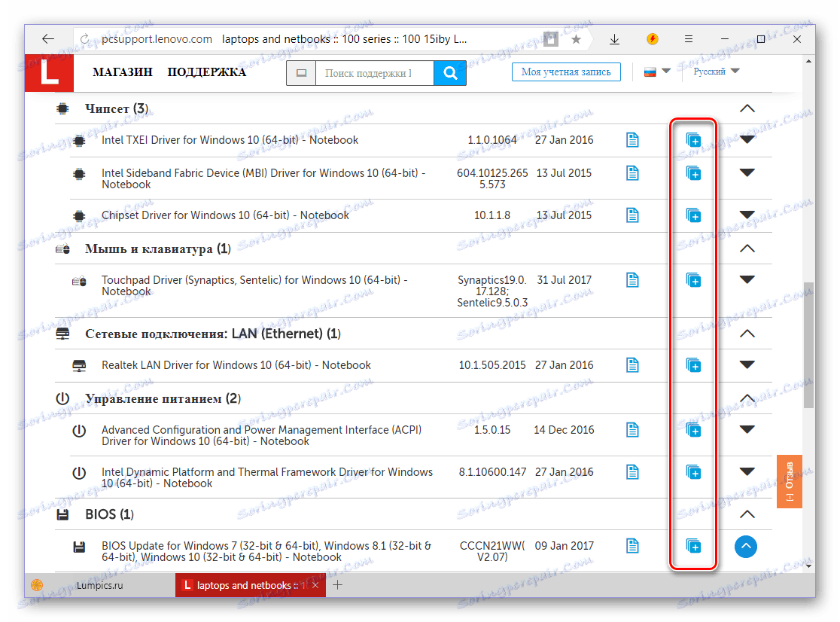Expand details for Chipset Driver row
This screenshot has height=622, width=840.
[747, 215]
